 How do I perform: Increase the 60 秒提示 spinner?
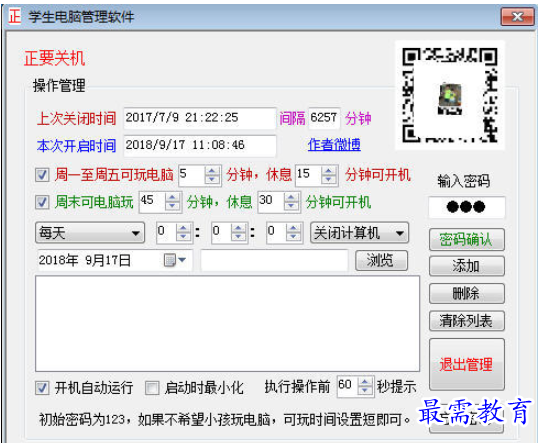[x=365, y=382]
